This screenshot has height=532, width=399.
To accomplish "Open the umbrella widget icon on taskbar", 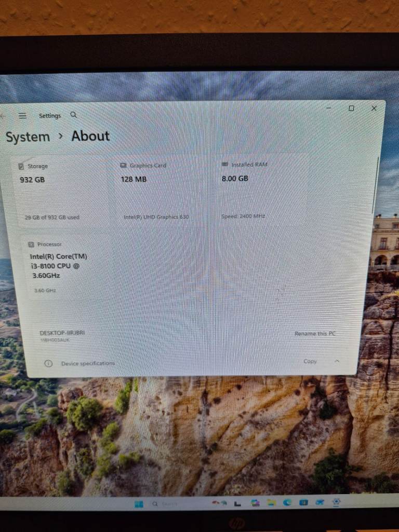I will point(220,503).
